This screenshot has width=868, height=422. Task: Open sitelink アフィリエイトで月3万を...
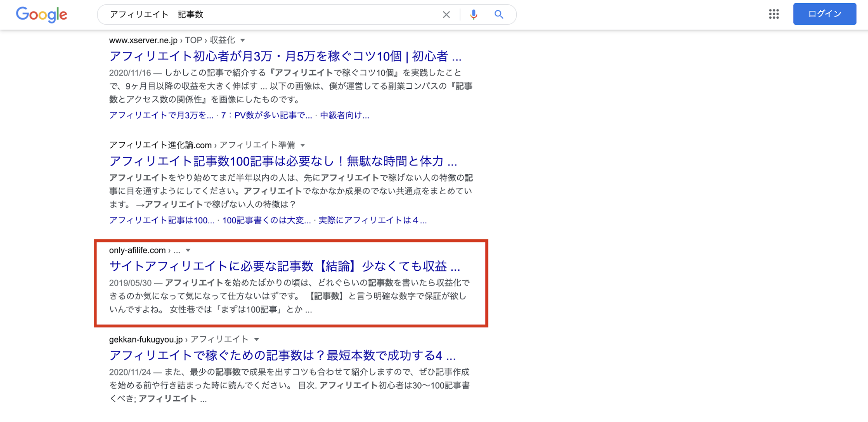coord(161,115)
